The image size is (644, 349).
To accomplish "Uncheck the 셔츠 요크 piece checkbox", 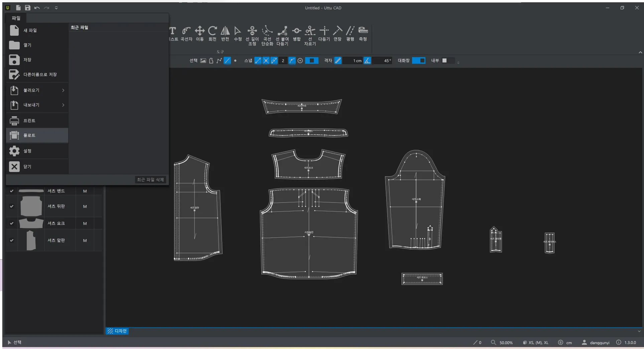I will tap(12, 223).
